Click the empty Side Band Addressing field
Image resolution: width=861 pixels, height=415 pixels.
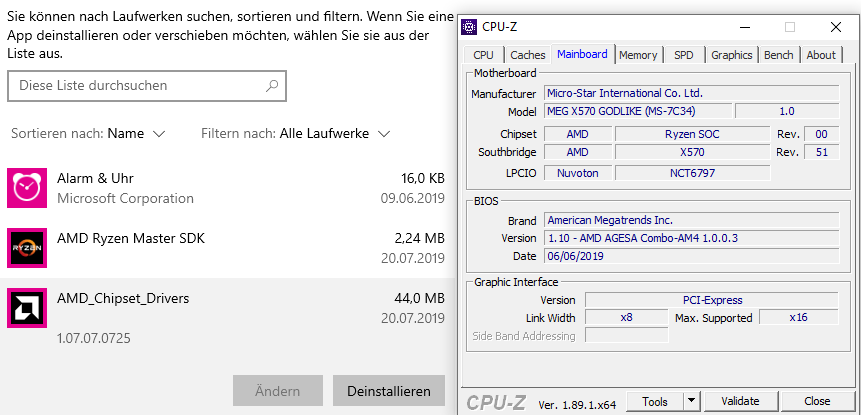click(627, 335)
